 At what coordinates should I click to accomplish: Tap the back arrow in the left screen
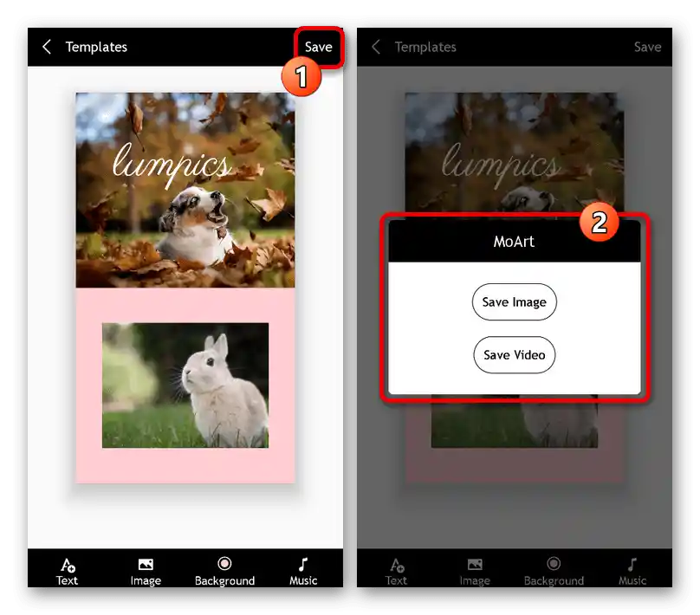coord(47,47)
